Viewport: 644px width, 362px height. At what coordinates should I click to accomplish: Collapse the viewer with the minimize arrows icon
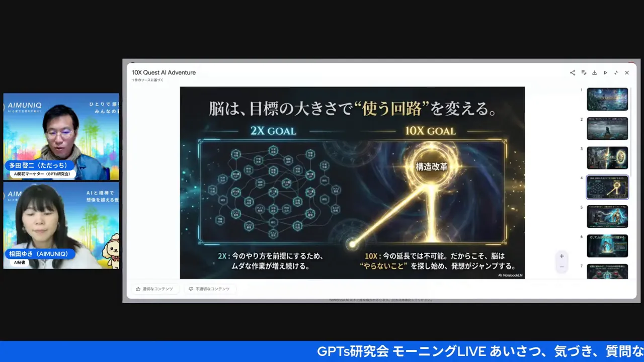pos(616,73)
